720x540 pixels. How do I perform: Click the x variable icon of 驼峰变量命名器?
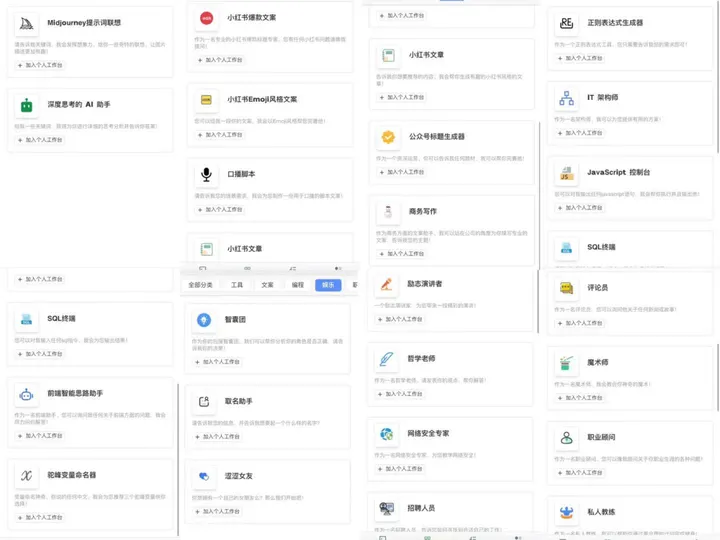point(27,476)
